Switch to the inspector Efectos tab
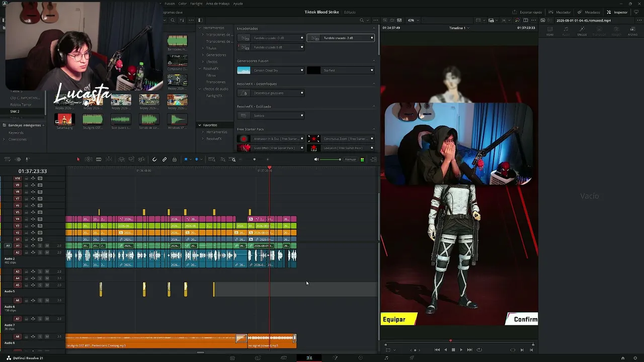Viewport: 644px width, 362px height. [x=582, y=31]
